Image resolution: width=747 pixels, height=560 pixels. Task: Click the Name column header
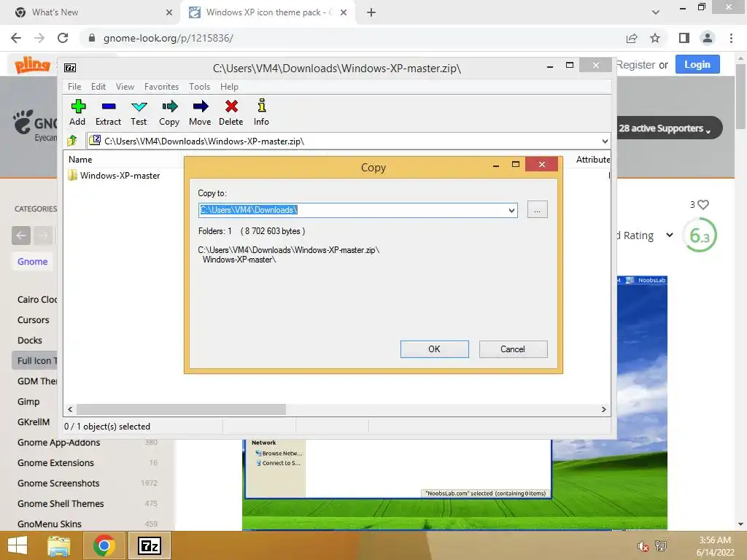click(80, 160)
